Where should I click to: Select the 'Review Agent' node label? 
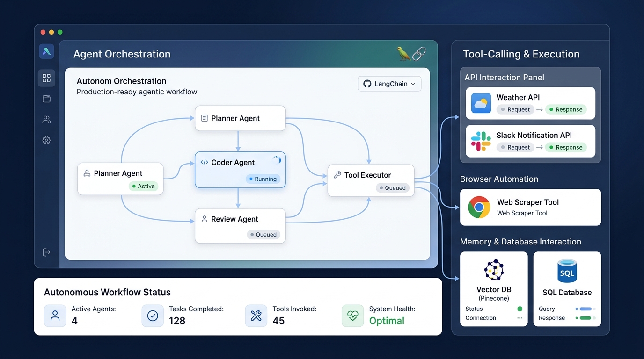tap(234, 219)
